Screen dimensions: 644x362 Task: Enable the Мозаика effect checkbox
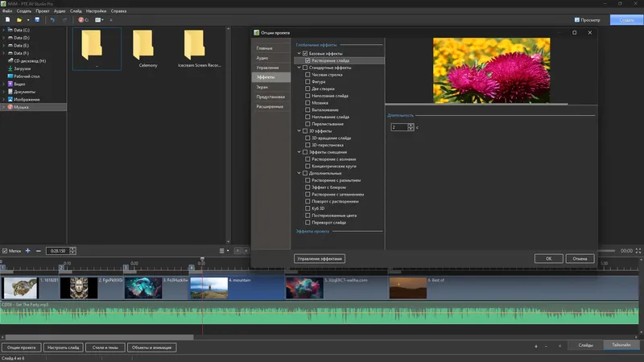pyautogui.click(x=308, y=102)
